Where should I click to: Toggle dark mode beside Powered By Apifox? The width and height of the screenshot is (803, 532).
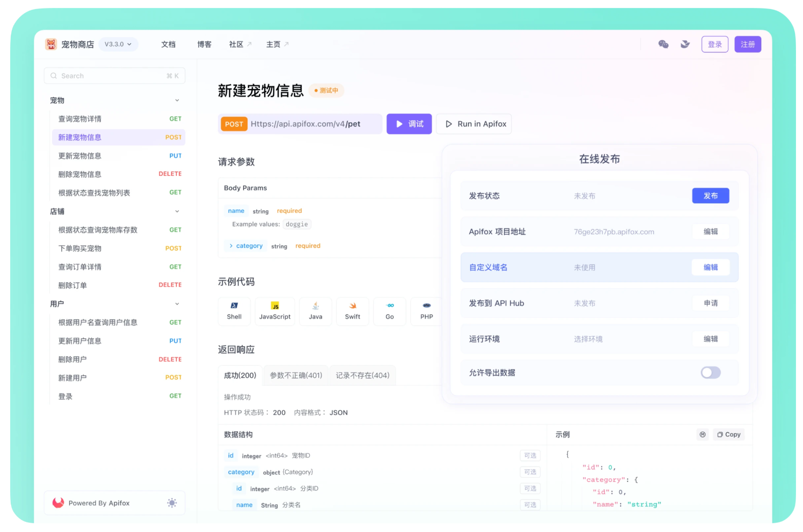pyautogui.click(x=172, y=503)
